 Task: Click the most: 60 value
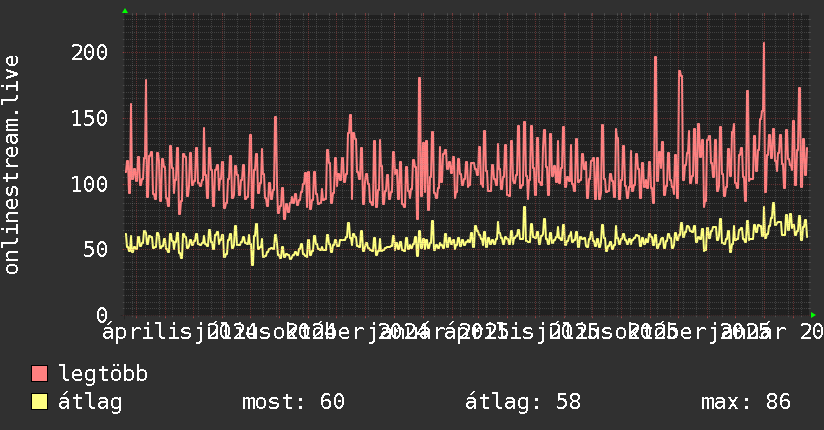click(x=293, y=402)
